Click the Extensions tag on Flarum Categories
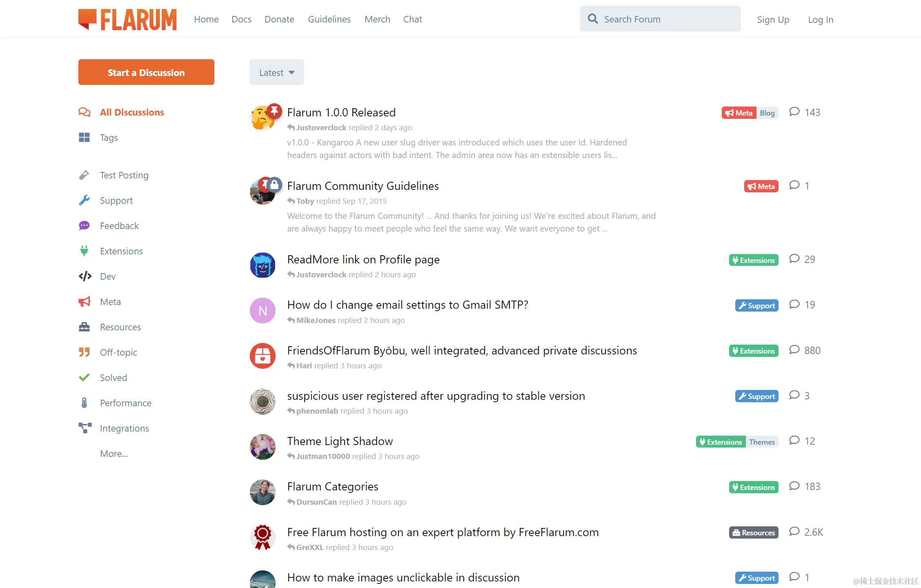This screenshot has width=921, height=588. 754,487
